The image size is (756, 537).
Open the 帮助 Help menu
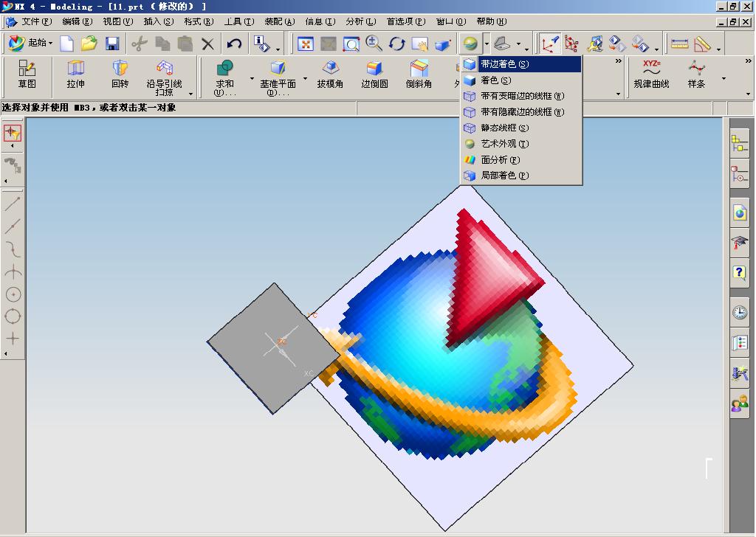pos(492,21)
